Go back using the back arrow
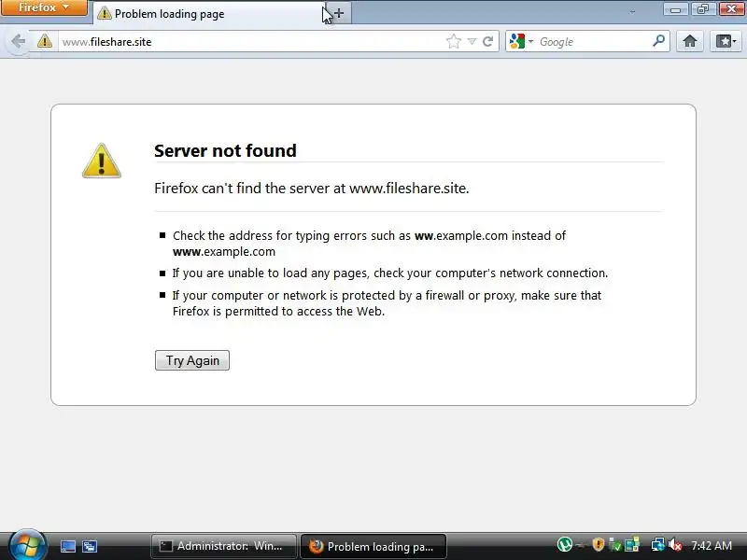747x560 pixels. pyautogui.click(x=18, y=42)
